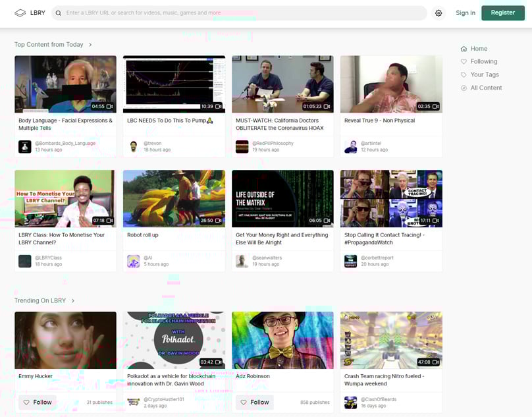Open California Doctors video thumbnail
Viewport: 532px width, 417px height.
[282, 84]
